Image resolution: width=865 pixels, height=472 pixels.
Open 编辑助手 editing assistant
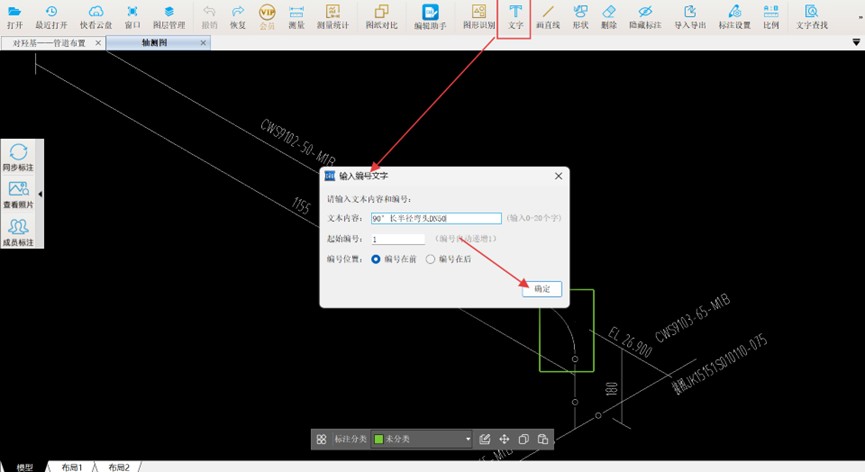(x=430, y=17)
